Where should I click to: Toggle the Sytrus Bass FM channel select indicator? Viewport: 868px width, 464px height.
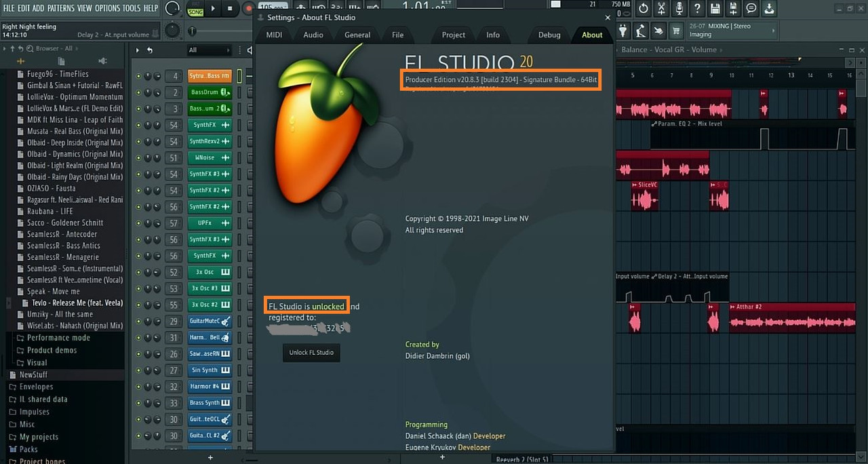(239, 76)
